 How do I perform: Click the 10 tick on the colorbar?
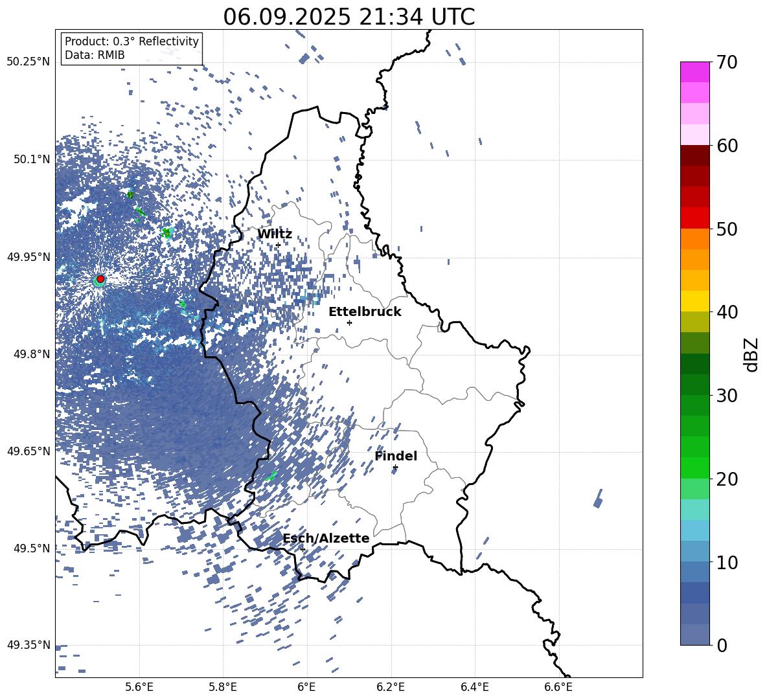pyautogui.click(x=727, y=562)
